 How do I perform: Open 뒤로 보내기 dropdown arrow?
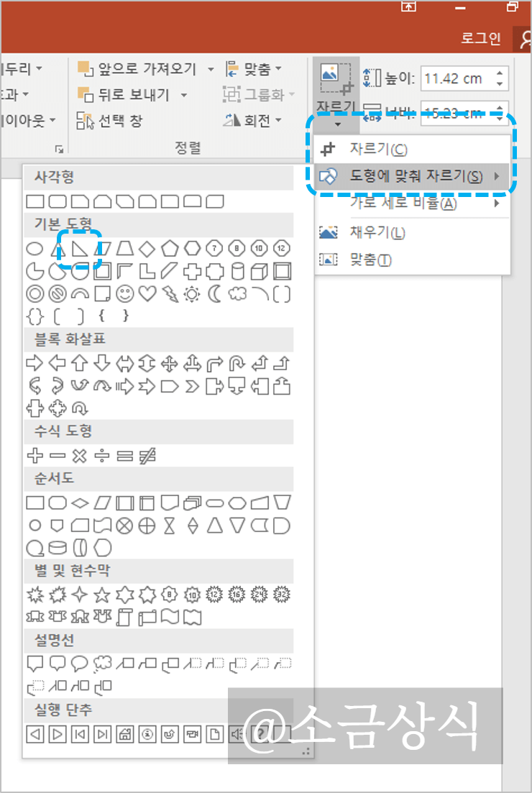click(184, 95)
